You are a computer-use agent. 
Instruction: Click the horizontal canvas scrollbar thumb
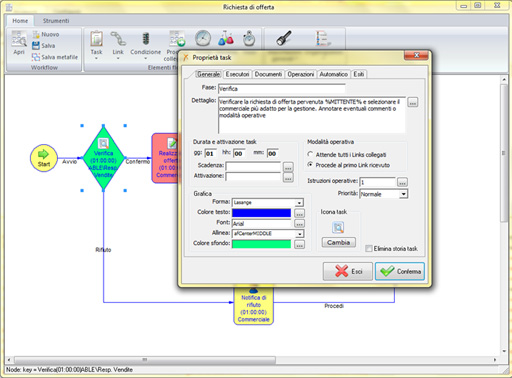tap(145, 360)
